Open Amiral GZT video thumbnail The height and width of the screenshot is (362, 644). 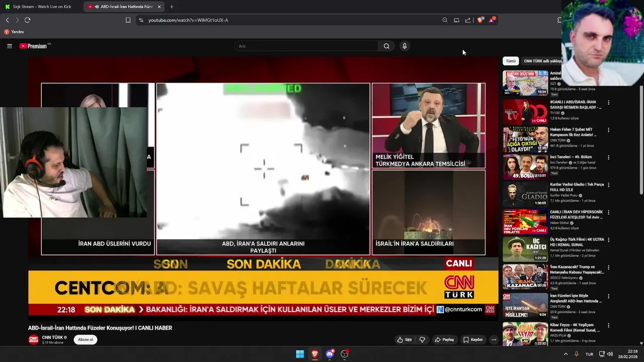tap(525, 83)
